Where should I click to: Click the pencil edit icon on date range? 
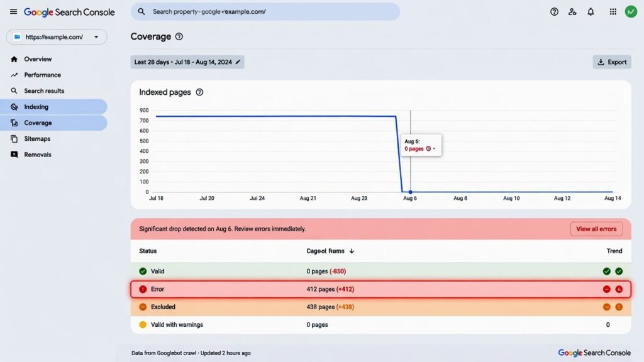pyautogui.click(x=238, y=62)
